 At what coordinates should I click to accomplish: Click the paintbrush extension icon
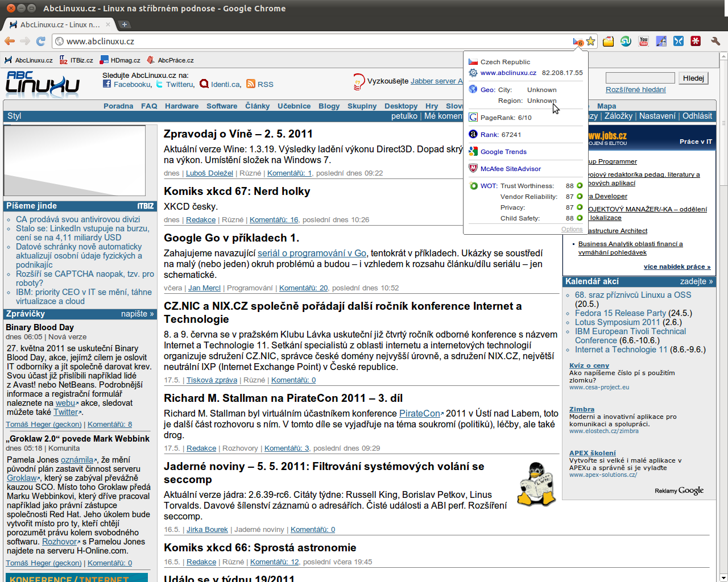[x=661, y=41]
